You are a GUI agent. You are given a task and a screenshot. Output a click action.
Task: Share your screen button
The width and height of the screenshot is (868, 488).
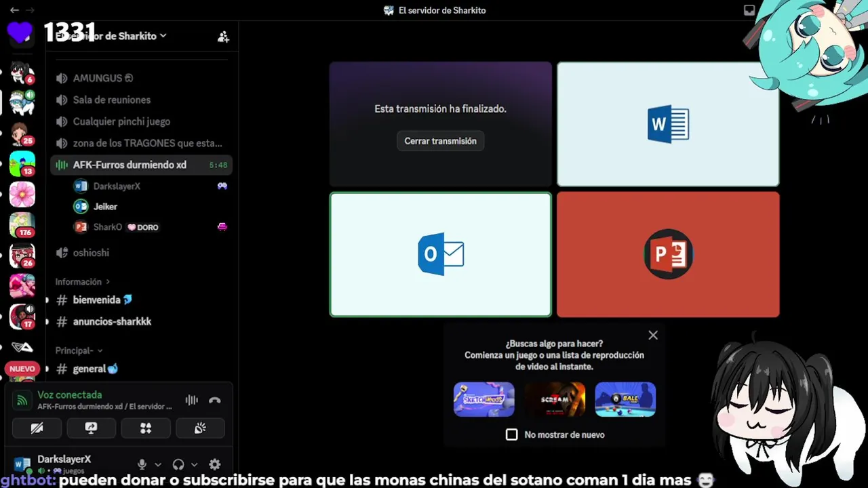(x=91, y=428)
